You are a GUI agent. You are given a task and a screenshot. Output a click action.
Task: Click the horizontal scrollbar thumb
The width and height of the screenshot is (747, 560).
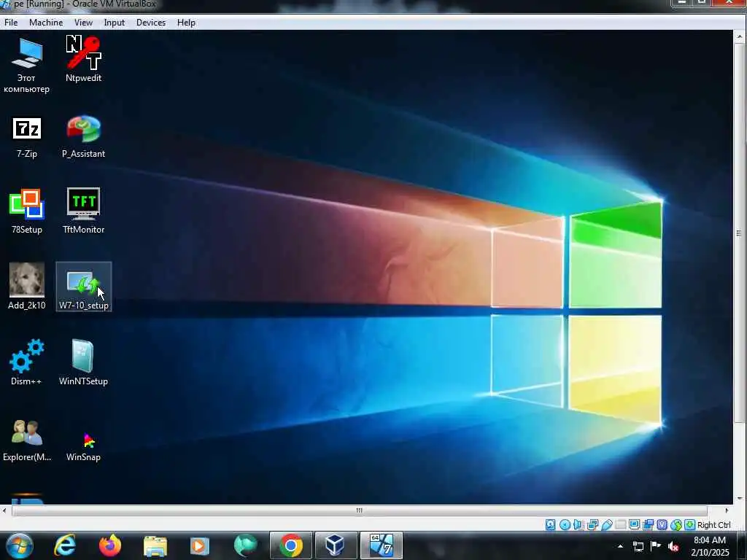[x=359, y=510]
